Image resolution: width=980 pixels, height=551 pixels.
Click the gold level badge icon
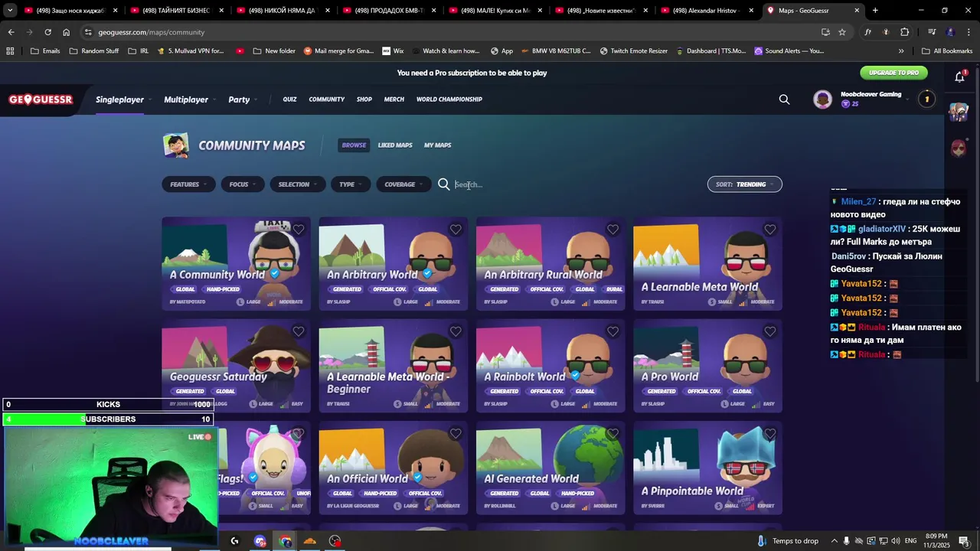pos(926,99)
